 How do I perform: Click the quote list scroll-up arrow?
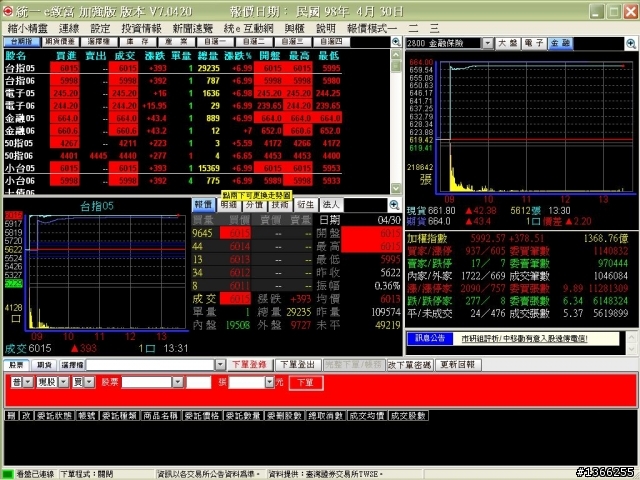click(396, 54)
